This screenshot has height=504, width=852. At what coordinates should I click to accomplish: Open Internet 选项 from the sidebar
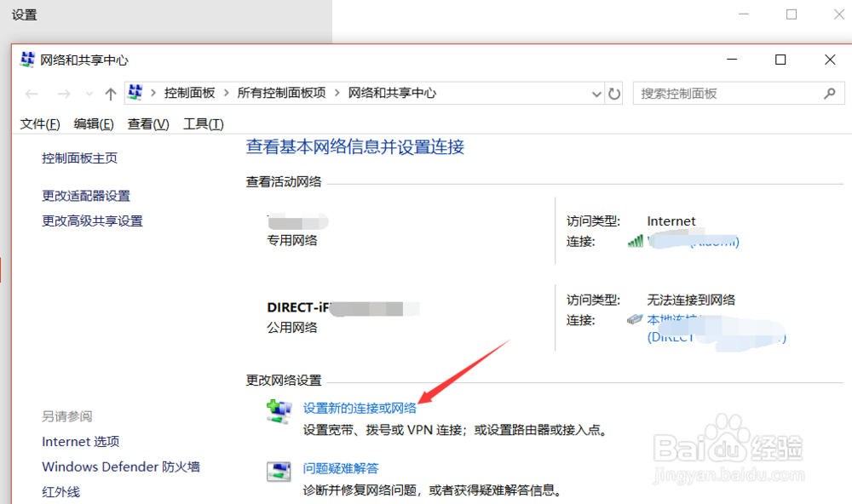coord(80,441)
